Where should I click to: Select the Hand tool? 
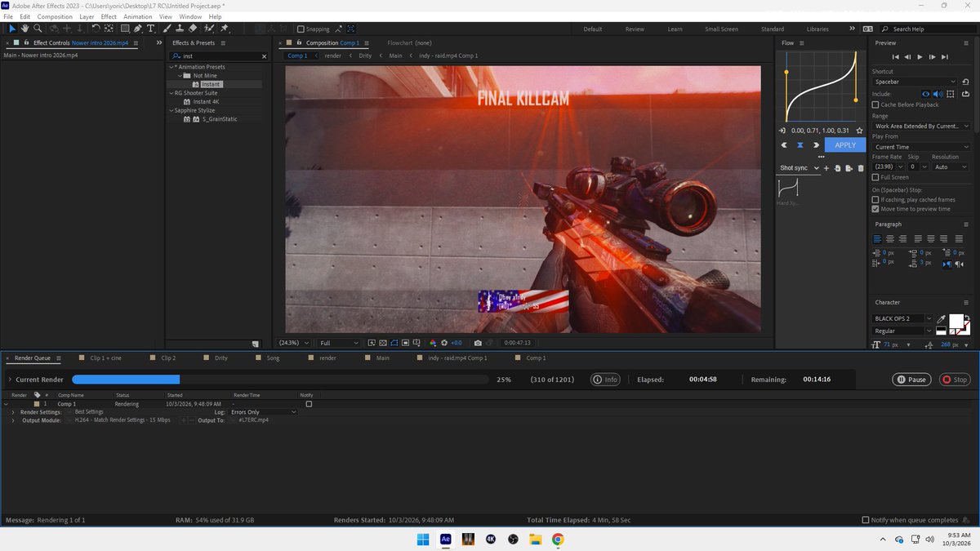coord(25,29)
